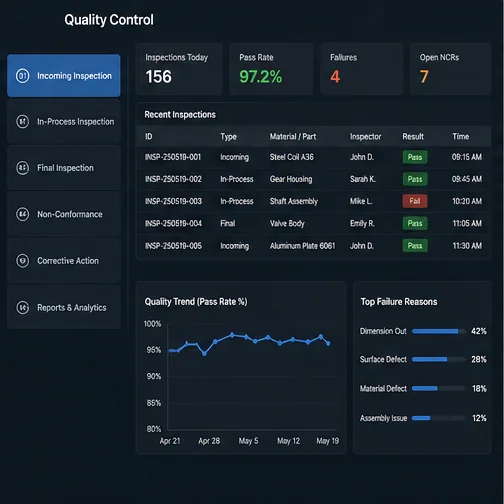The image size is (504, 504).
Task: Click the Apr 28 axis label
Action: click(x=209, y=441)
